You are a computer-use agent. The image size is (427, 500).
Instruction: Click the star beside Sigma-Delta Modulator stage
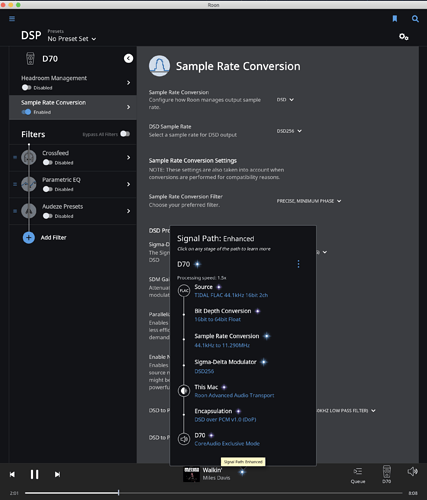click(264, 362)
